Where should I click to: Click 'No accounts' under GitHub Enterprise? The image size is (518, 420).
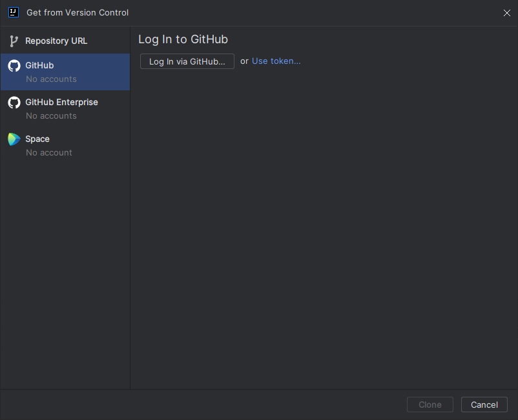click(x=51, y=115)
